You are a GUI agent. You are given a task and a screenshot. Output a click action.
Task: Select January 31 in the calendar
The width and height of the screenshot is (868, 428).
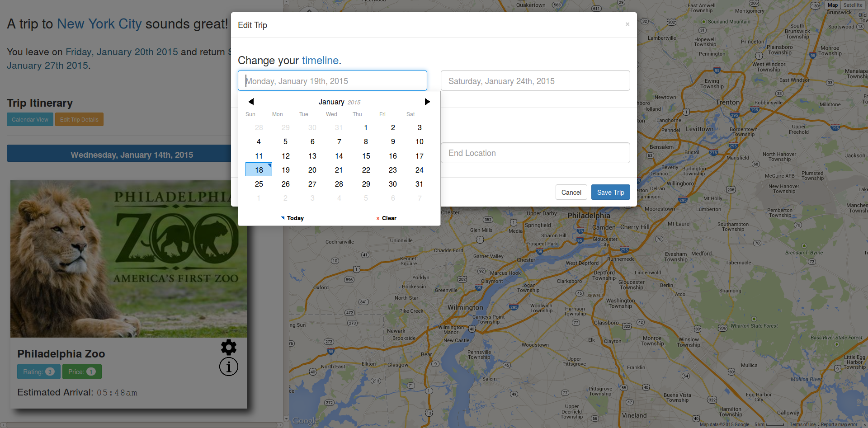[x=420, y=184]
